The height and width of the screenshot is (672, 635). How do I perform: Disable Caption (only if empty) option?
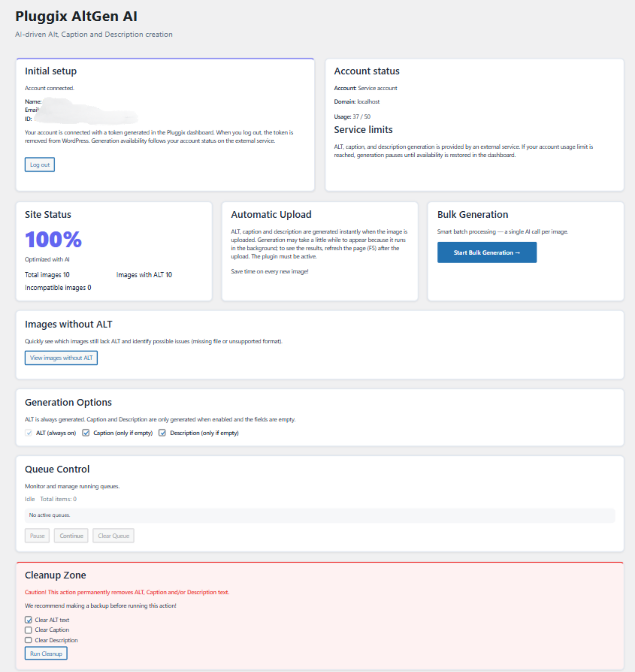click(x=86, y=433)
